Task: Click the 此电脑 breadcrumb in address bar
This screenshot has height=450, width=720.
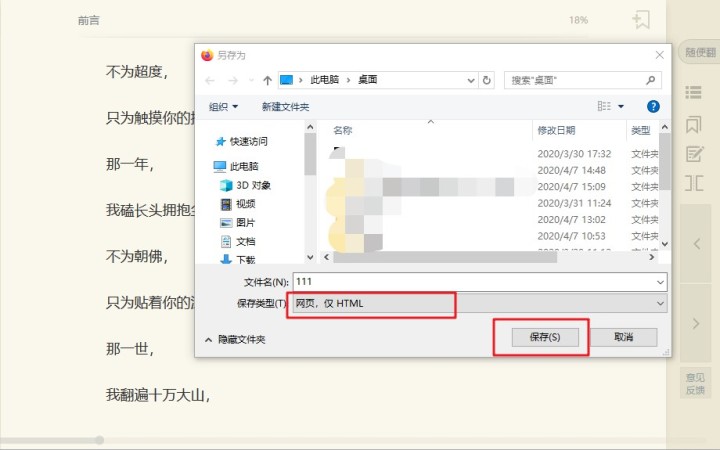Action: point(324,80)
